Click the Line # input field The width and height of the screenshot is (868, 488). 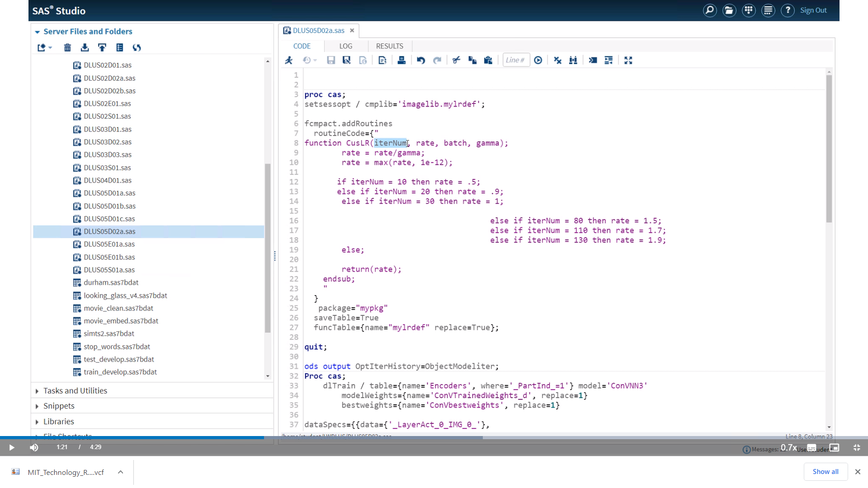[516, 60]
